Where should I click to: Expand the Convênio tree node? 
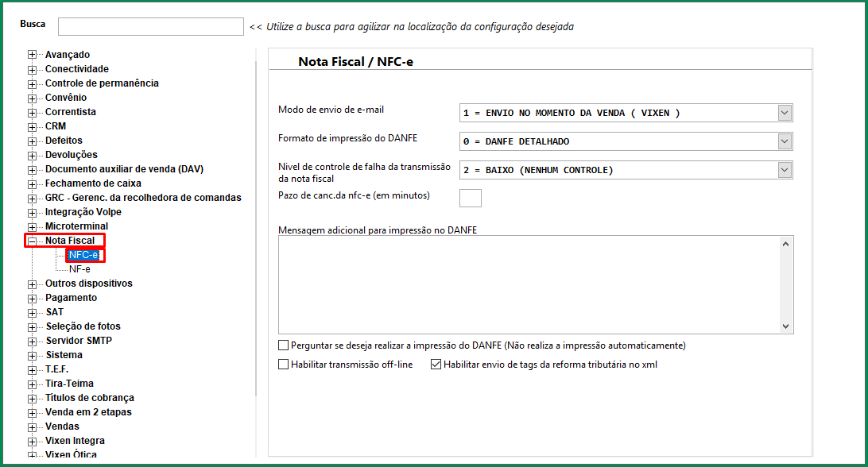click(x=32, y=98)
